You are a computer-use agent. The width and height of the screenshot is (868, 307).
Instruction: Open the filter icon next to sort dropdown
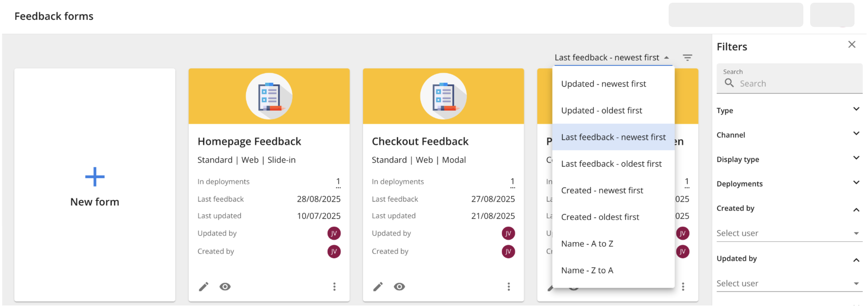tap(688, 57)
